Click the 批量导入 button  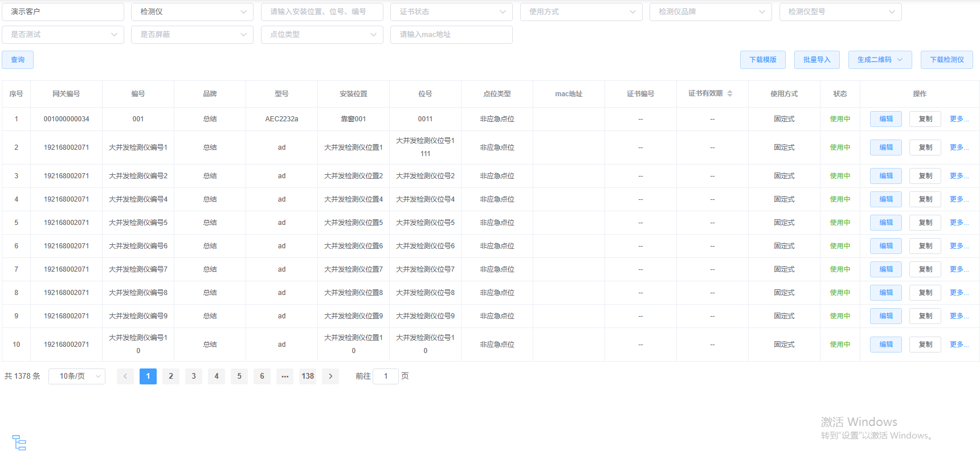[816, 60]
